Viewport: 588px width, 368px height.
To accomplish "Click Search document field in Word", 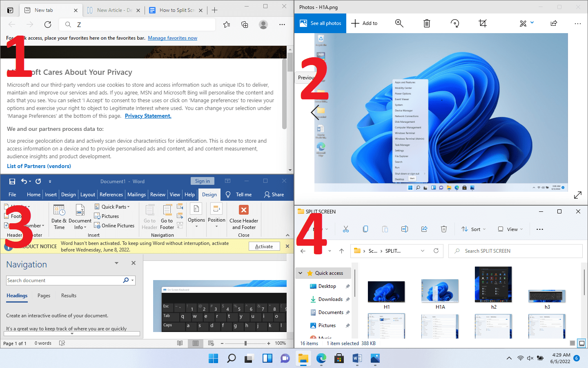I will point(65,280).
